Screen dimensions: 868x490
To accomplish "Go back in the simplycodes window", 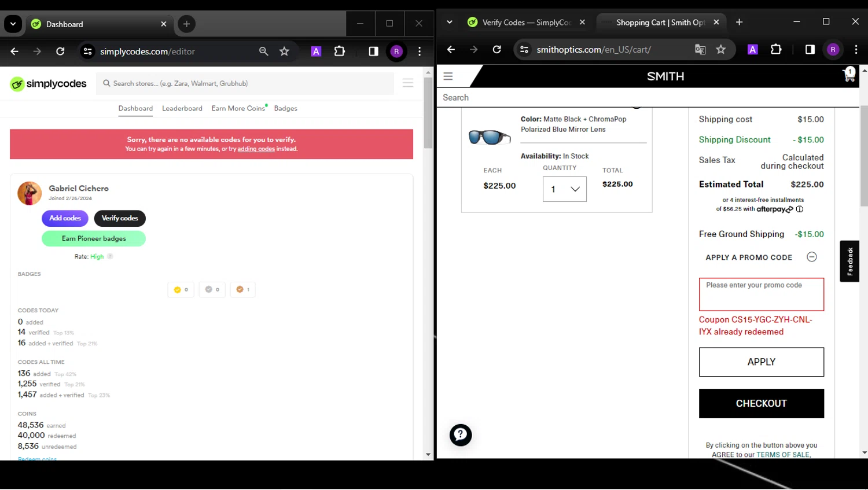I will pos(14,51).
